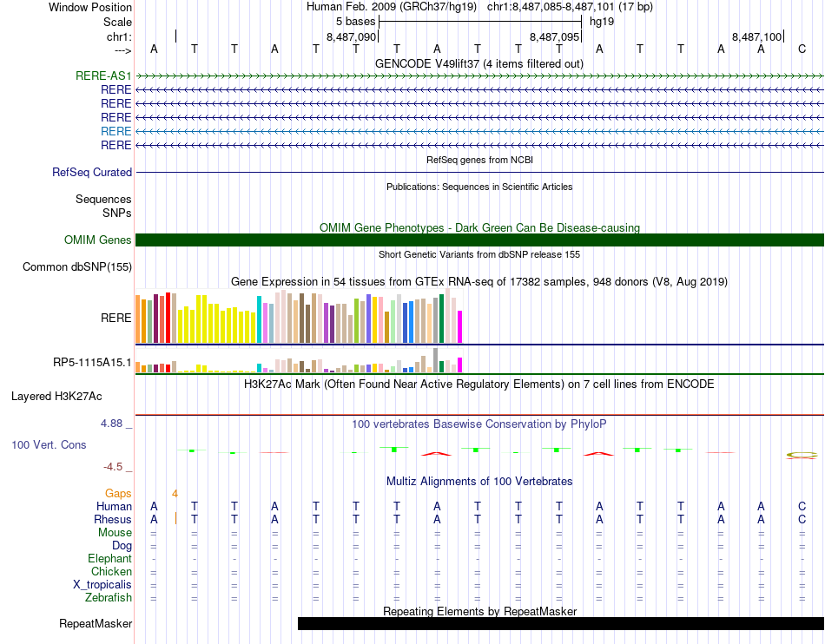Click the tall gray bar in RP5-1115A15.1 chart
825x644 pixels.
click(436, 360)
